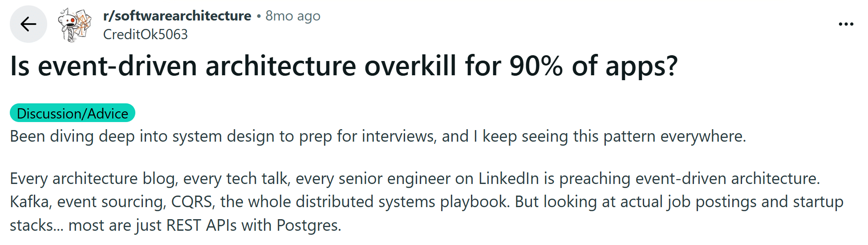
Task: Click the "8mo ago" post timestamp
Action: [293, 16]
